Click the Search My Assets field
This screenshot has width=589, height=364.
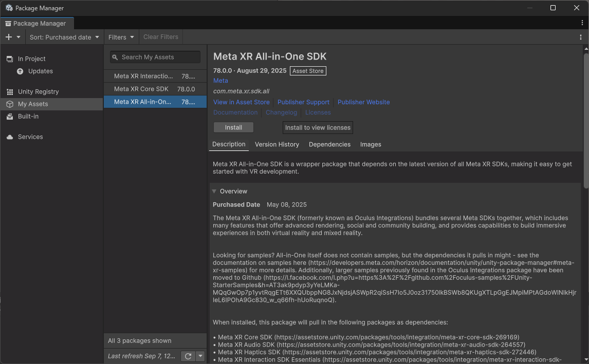click(155, 57)
